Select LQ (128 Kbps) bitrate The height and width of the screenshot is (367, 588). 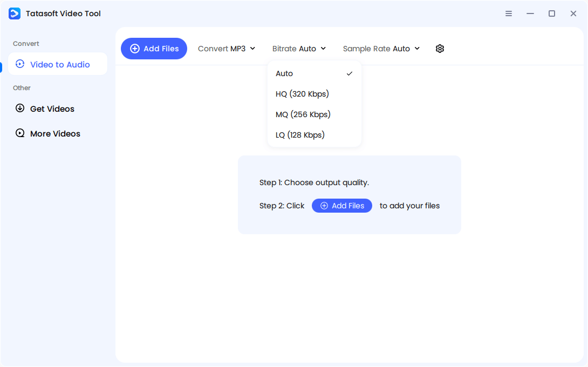pyautogui.click(x=300, y=134)
